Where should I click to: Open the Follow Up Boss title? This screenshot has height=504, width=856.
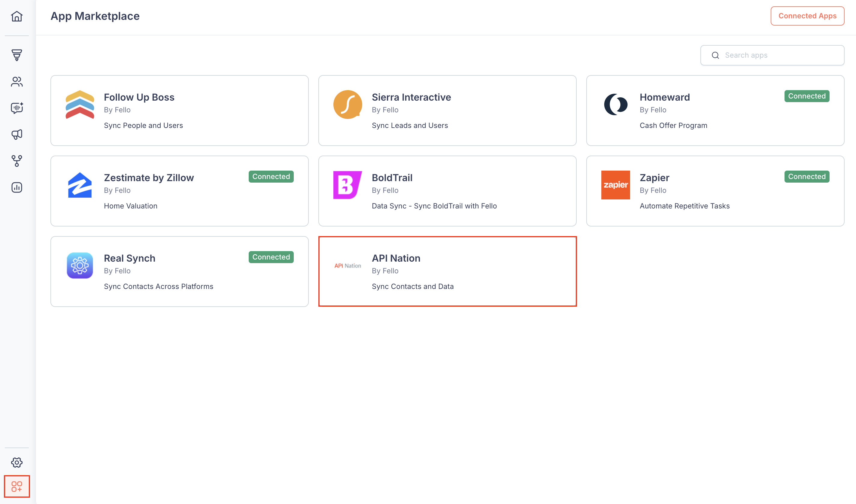139,97
